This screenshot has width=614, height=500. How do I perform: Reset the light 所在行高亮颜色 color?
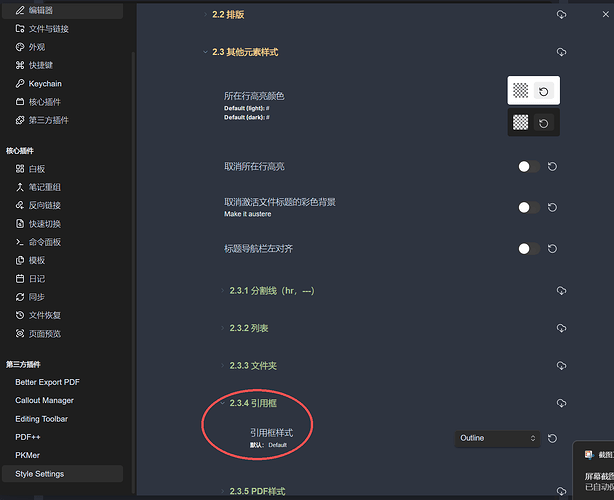tap(544, 91)
